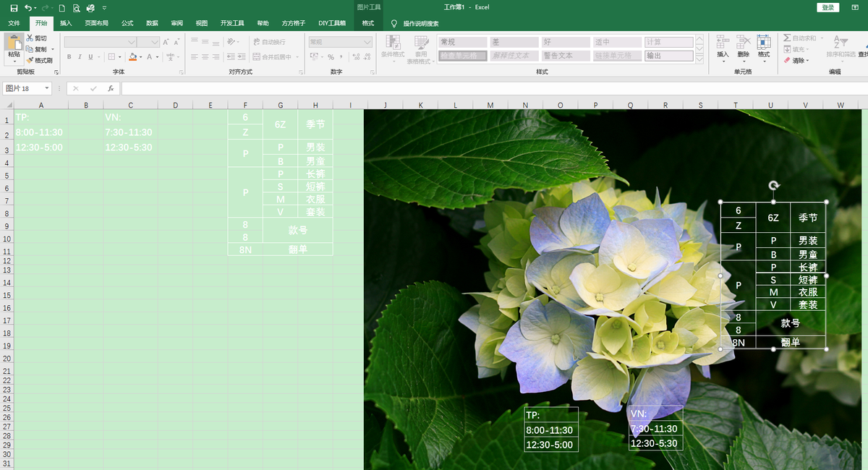The width and height of the screenshot is (868, 470).
Task: Click the New document icon in quick access toolbar
Action: click(62, 8)
